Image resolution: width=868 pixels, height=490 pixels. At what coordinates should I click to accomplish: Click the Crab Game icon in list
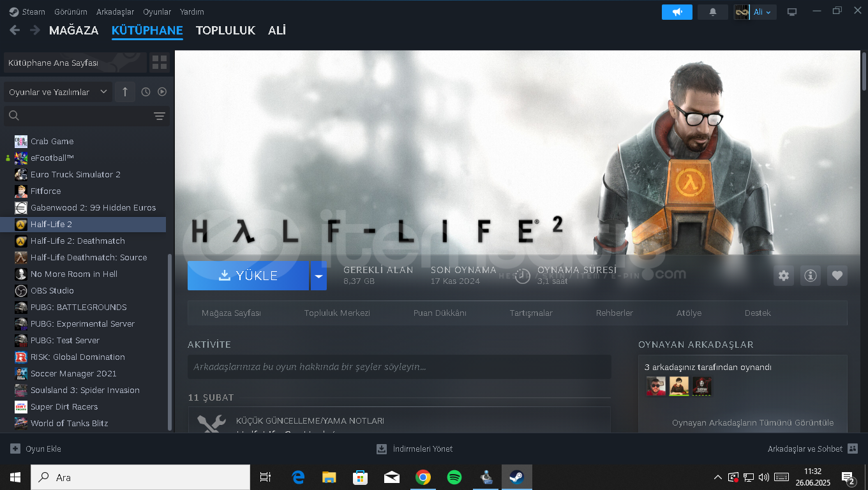click(21, 141)
